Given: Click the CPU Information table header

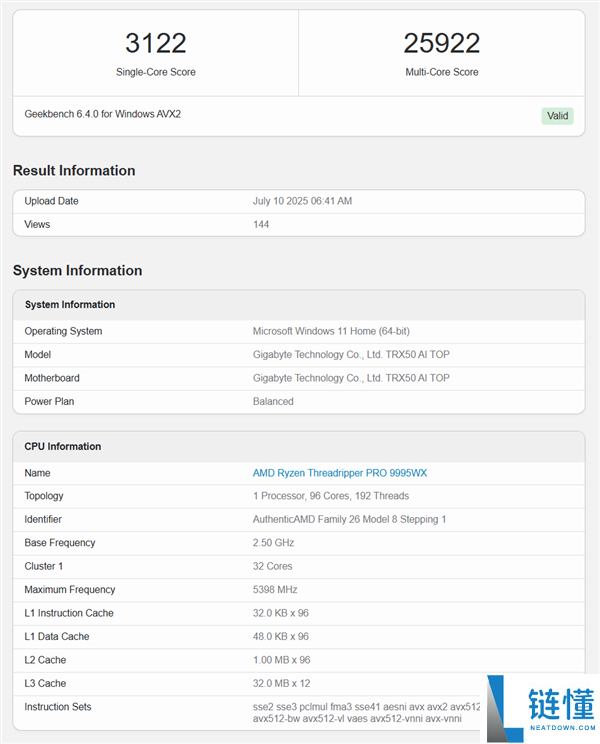Looking at the screenshot, I should 63,446.
